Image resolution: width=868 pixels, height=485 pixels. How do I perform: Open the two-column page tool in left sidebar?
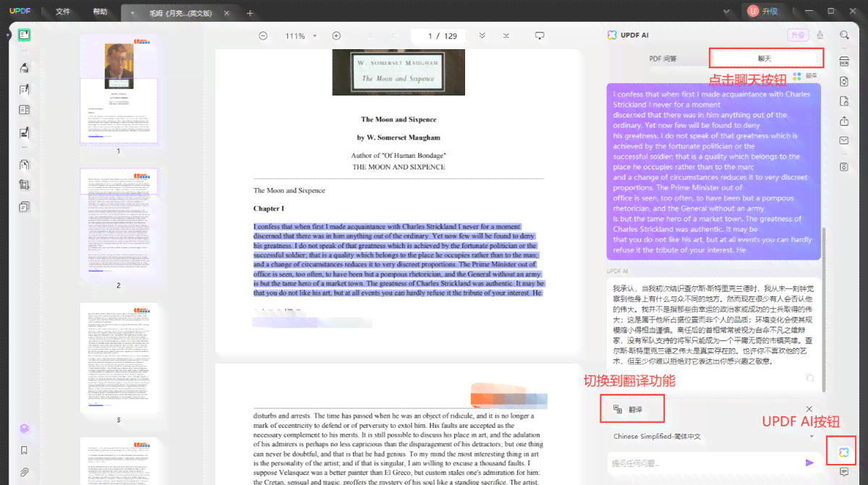click(24, 110)
